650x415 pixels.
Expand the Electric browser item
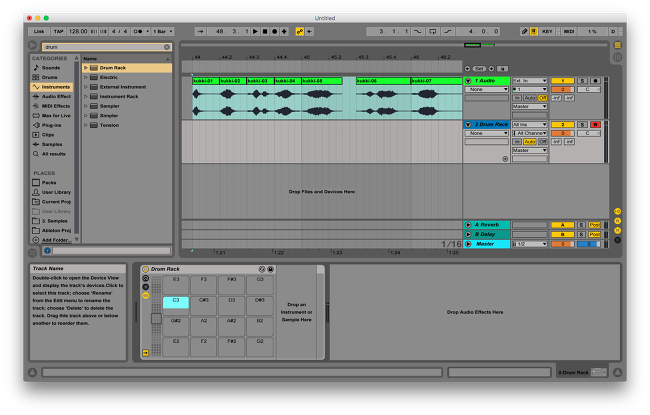(x=86, y=78)
